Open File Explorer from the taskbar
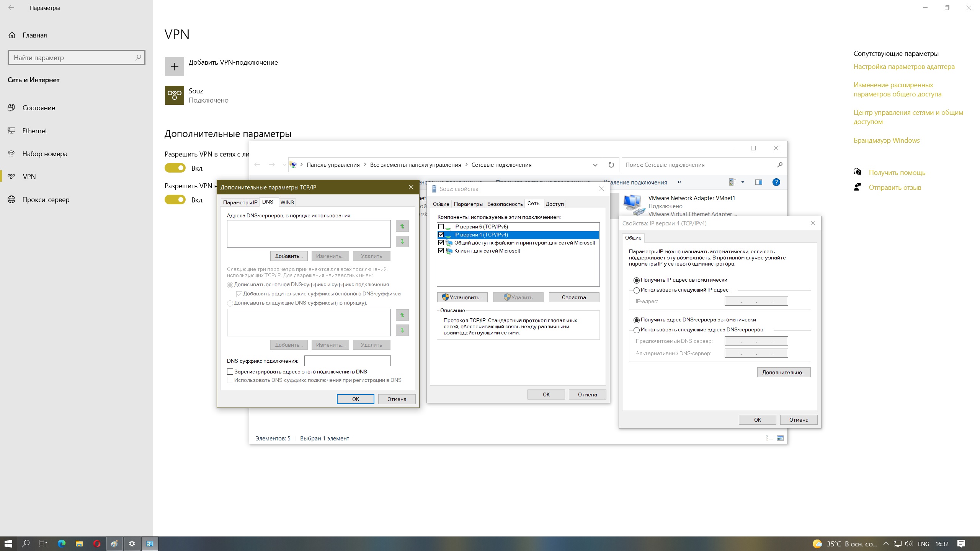 pos(79,543)
